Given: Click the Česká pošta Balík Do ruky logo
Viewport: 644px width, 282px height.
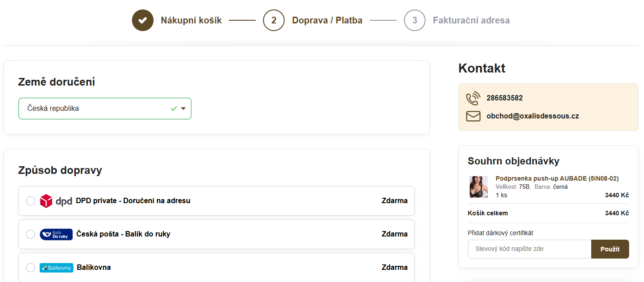Looking at the screenshot, I should tap(56, 234).
